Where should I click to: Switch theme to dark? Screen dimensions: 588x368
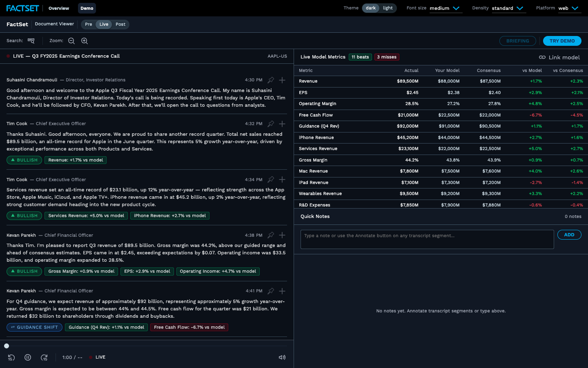click(x=371, y=8)
